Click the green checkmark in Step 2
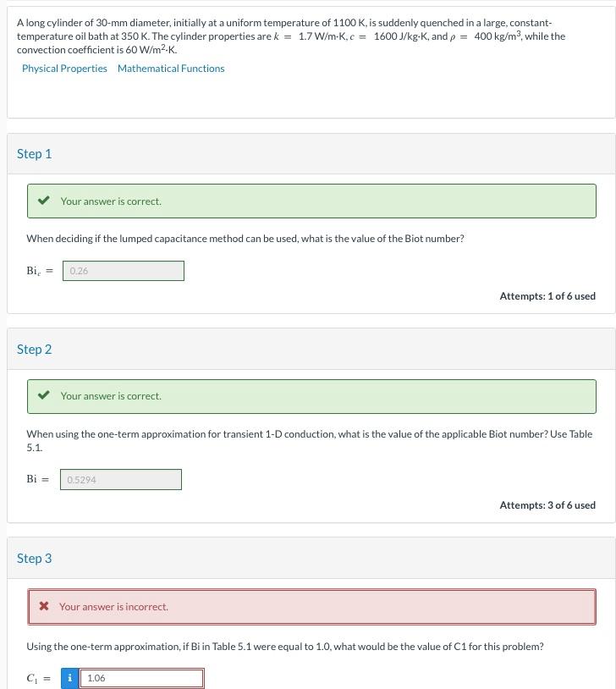This screenshot has height=689, width=616. [43, 395]
